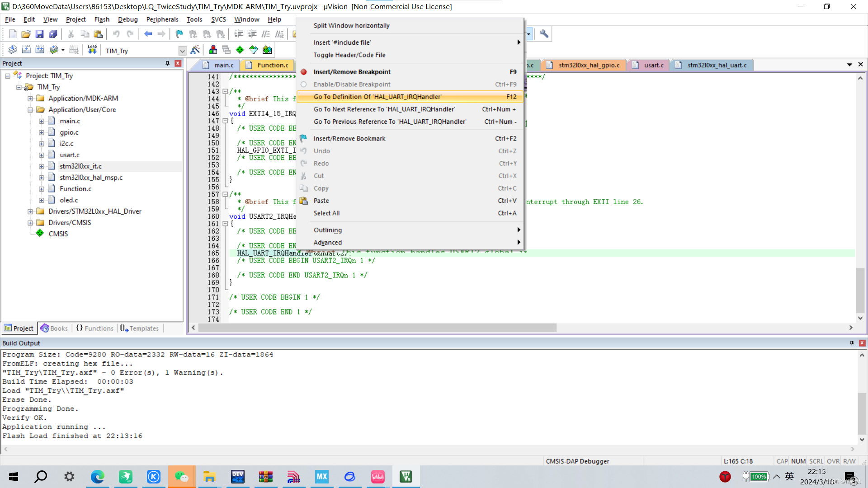The image size is (868, 488).
Task: Save the current file with the floppy disk icon
Action: 40,34
